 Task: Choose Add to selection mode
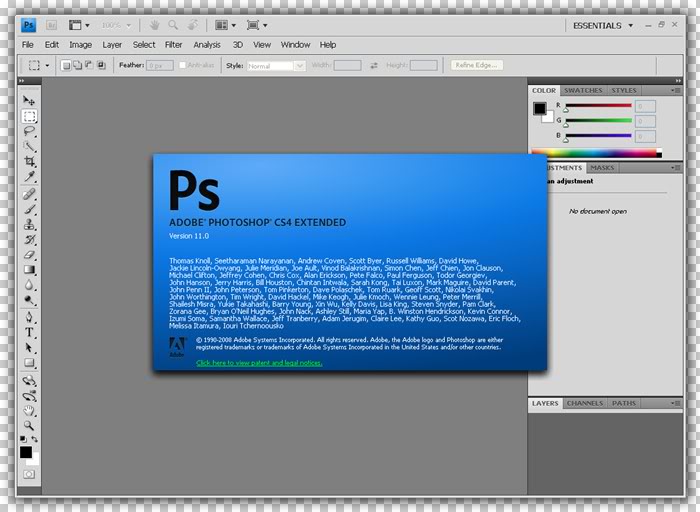[77, 66]
